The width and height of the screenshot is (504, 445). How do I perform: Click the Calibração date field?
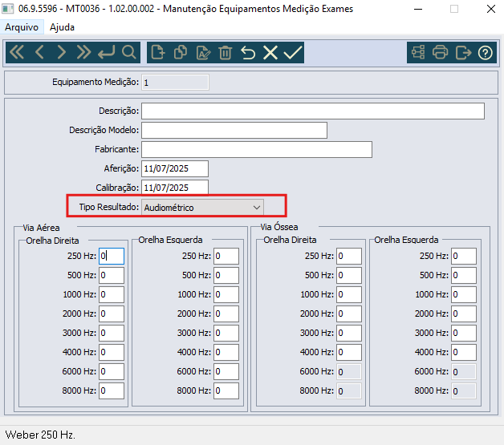(x=175, y=188)
